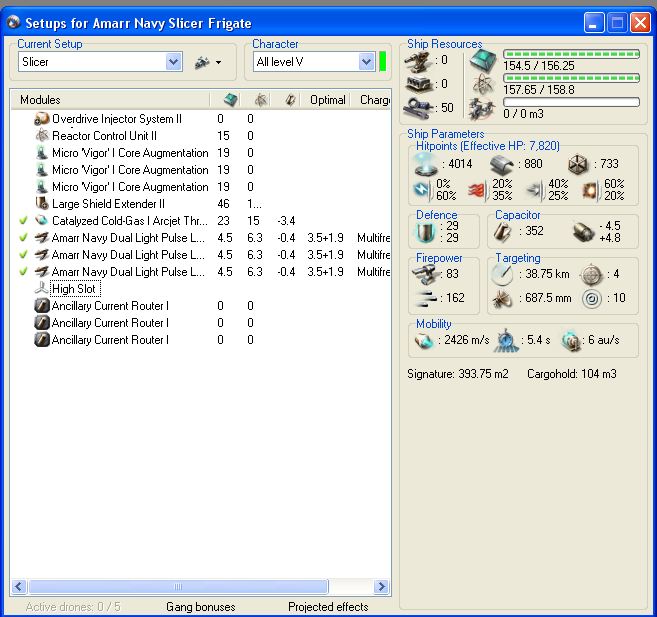Viewport: 657px width, 617px height.
Task: Open the Character dropdown
Action: pos(366,62)
